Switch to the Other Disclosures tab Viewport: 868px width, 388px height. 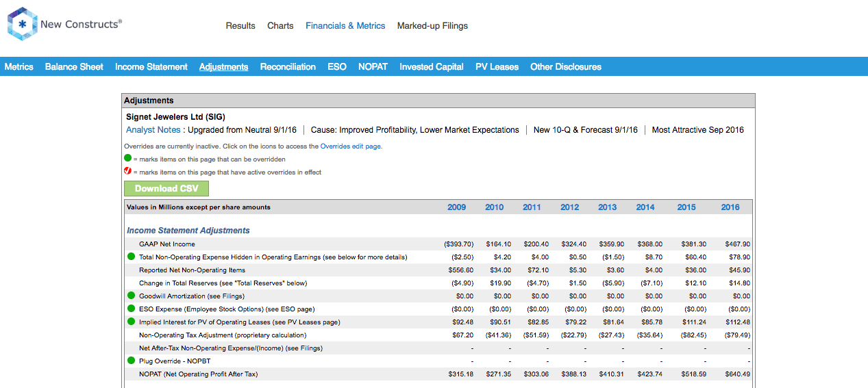(x=566, y=66)
